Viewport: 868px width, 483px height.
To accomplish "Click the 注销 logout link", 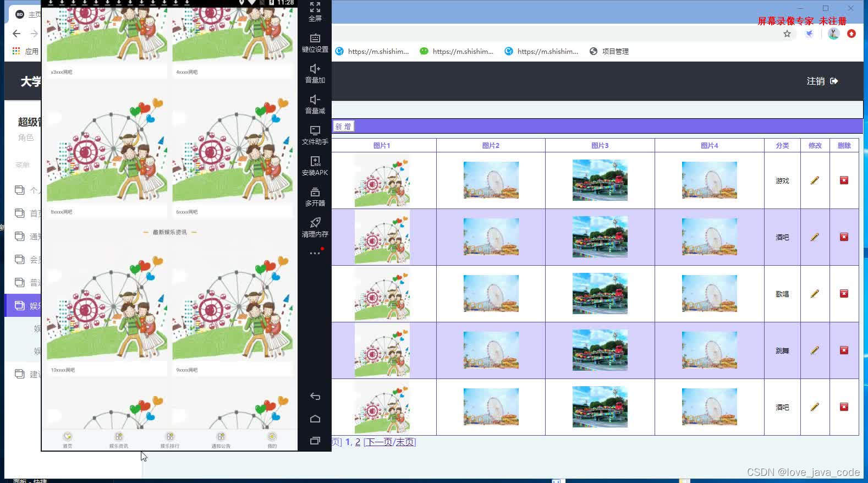I will tap(822, 81).
